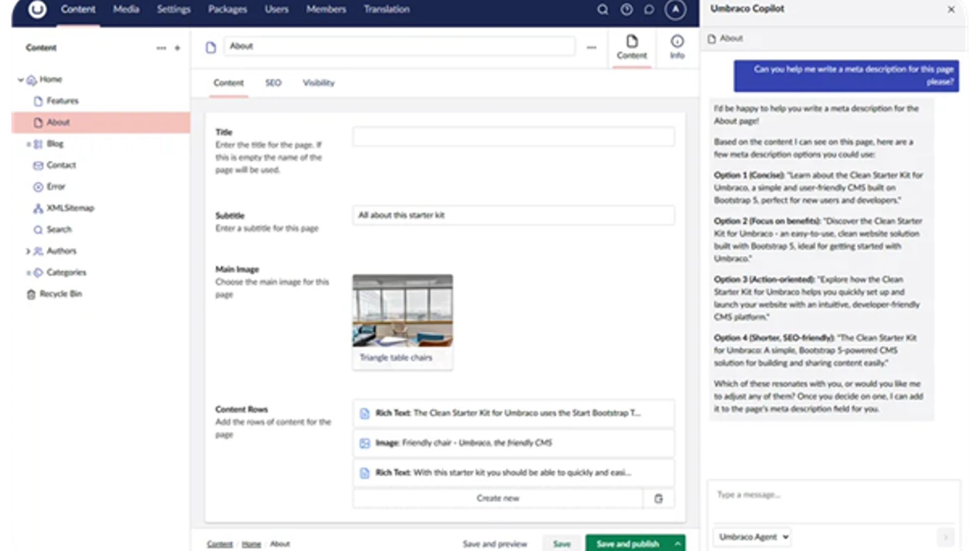Click the plus icon to create content
Viewport: 980px width, 551px height.
177,48
